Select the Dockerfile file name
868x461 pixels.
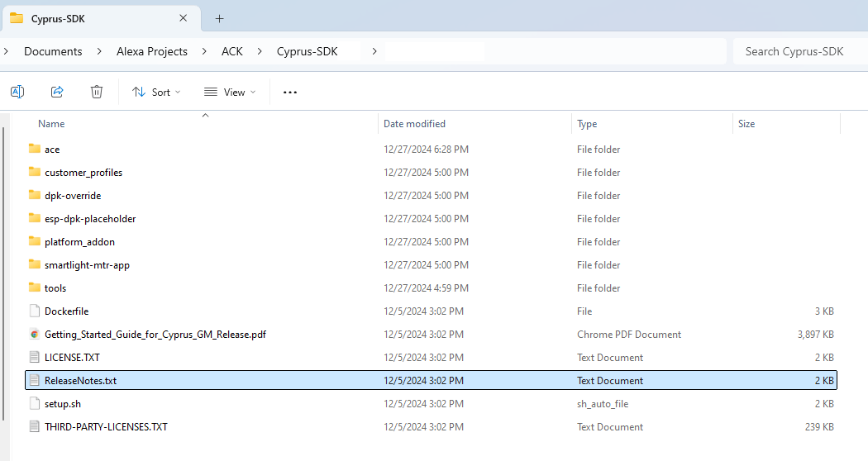(x=66, y=311)
